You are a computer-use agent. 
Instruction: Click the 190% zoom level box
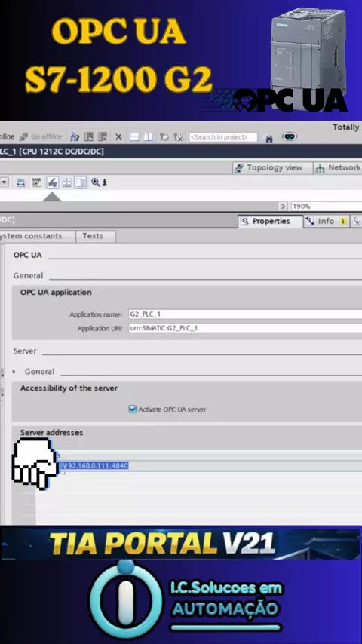click(327, 206)
